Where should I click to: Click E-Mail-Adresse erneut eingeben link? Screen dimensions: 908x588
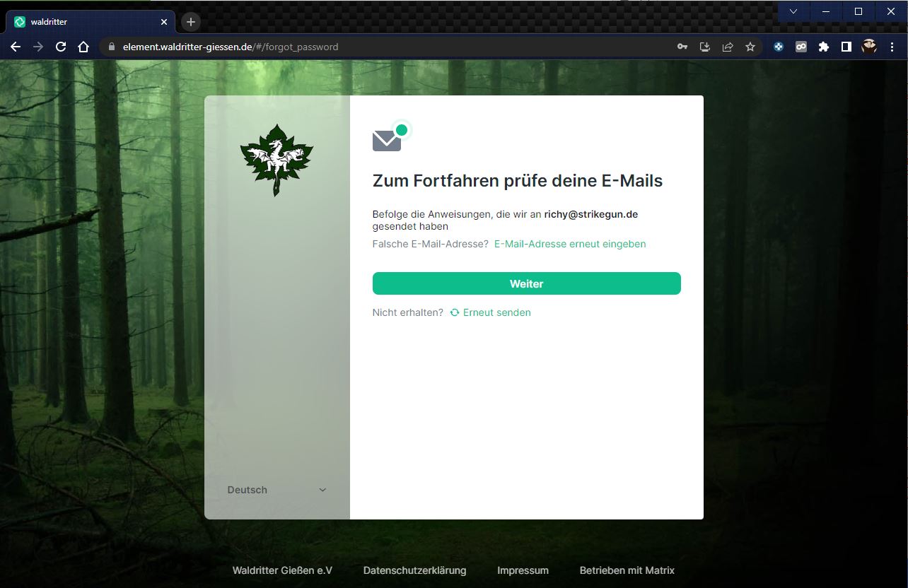(x=569, y=244)
